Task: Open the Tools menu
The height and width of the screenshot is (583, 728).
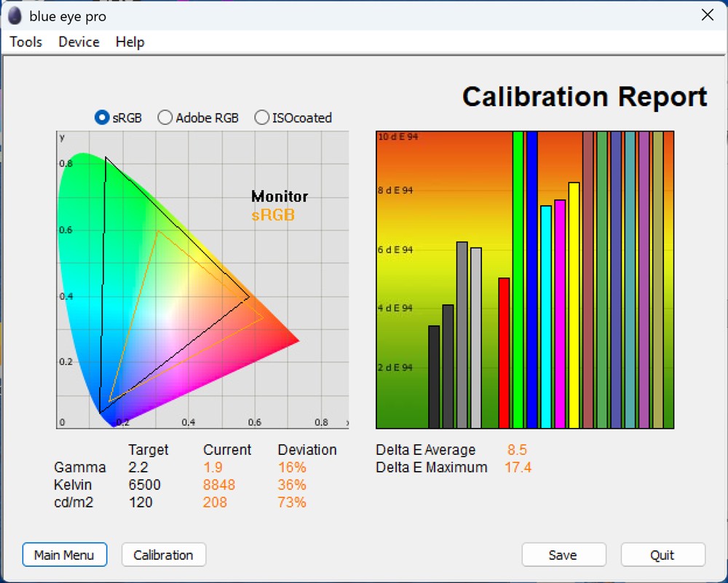Action: click(26, 42)
